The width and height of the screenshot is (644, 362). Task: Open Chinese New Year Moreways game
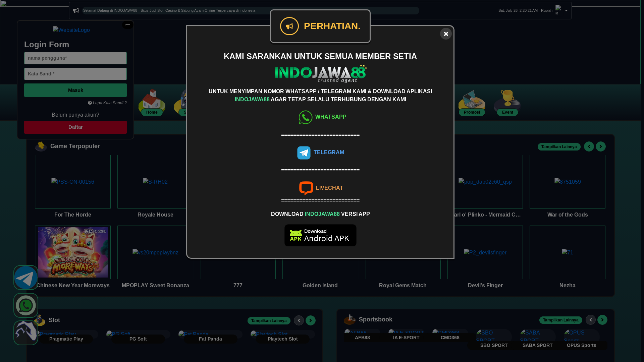pos(73,252)
